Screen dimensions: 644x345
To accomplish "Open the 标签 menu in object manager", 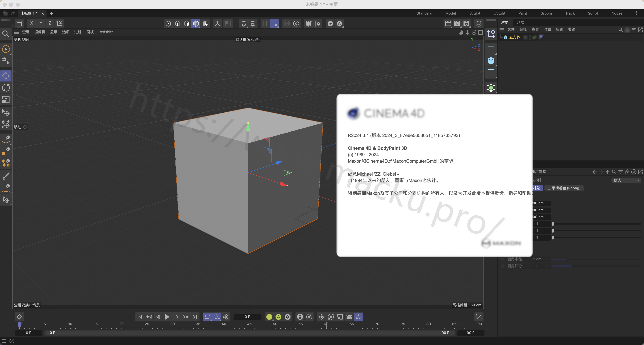I will [x=559, y=29].
